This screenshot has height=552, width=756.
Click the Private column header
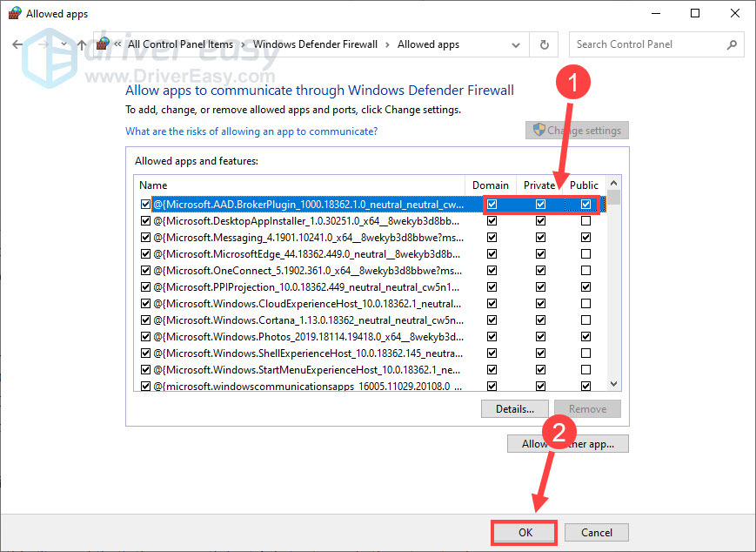tap(539, 185)
